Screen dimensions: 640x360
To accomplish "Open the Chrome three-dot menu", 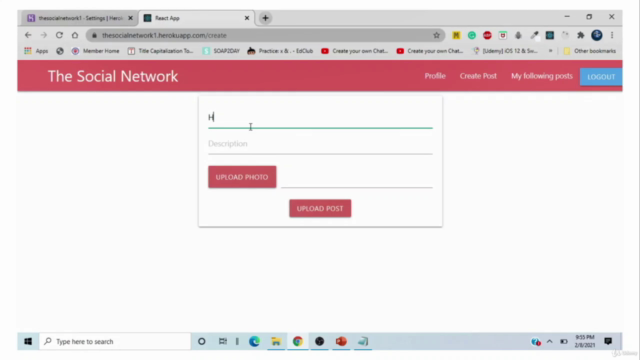I will 612,35.
